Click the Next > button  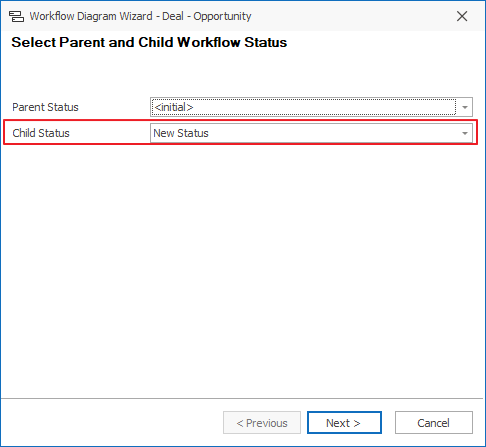pyautogui.click(x=344, y=423)
